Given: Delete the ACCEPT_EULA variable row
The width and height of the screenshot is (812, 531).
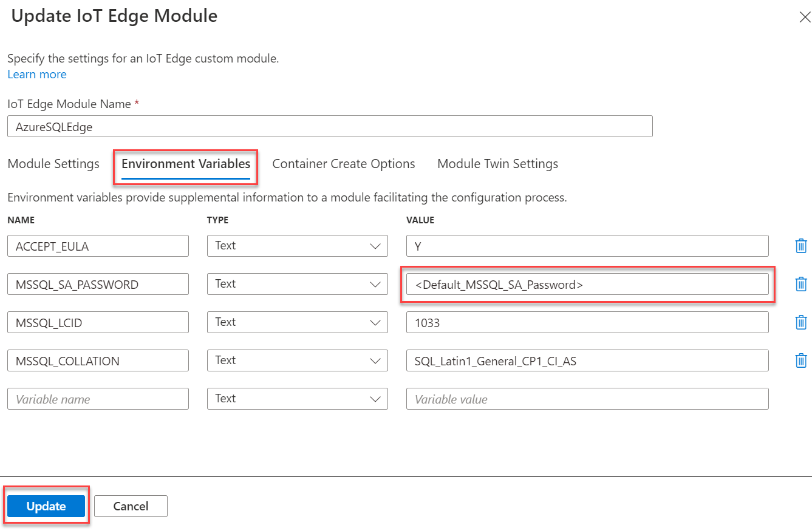Looking at the screenshot, I should click(x=801, y=246).
